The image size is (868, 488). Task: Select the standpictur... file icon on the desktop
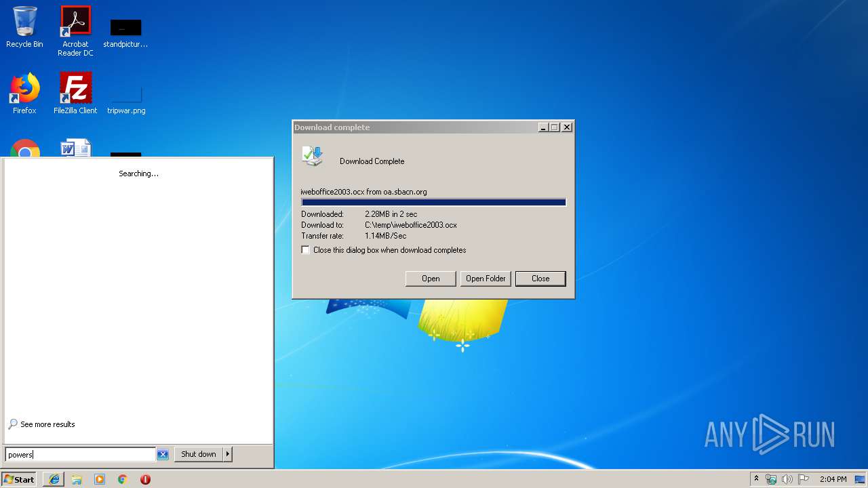pos(125,33)
